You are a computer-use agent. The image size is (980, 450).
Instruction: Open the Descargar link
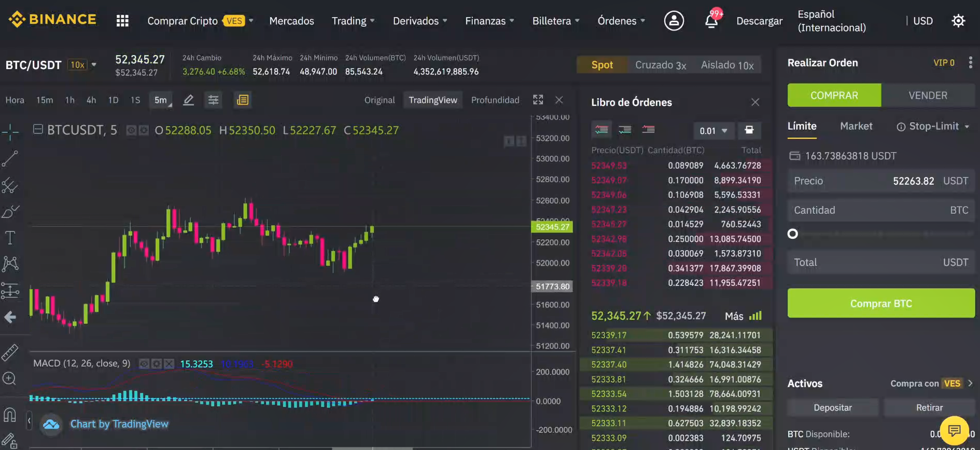pyautogui.click(x=760, y=21)
